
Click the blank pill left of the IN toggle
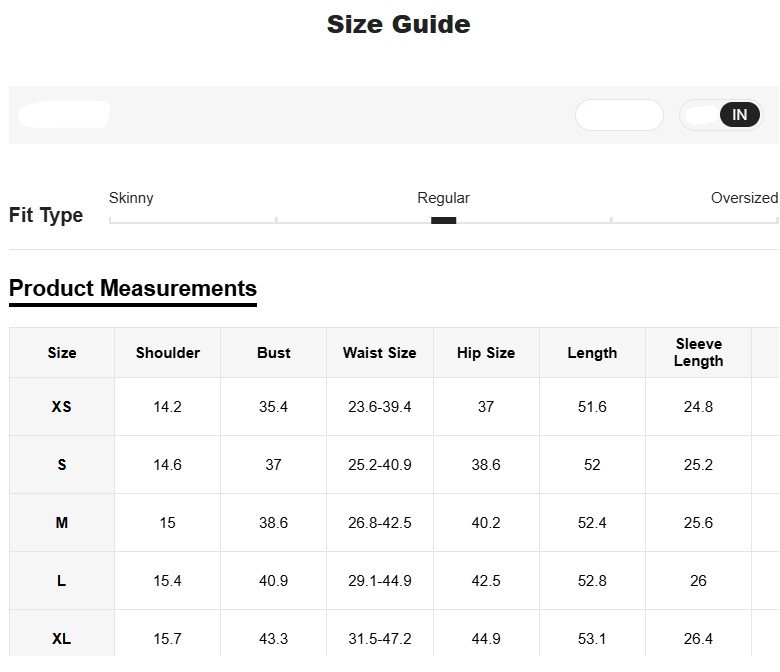[x=619, y=115]
